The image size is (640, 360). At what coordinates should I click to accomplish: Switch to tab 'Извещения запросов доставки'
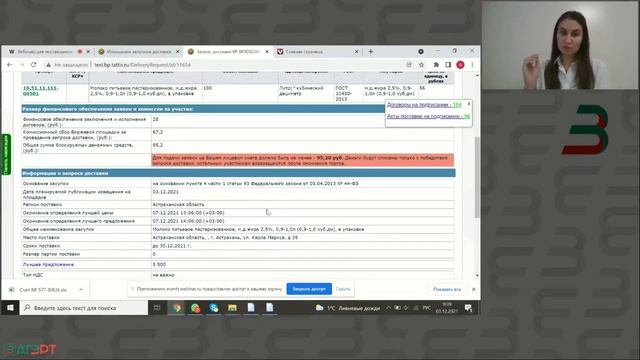click(x=139, y=51)
